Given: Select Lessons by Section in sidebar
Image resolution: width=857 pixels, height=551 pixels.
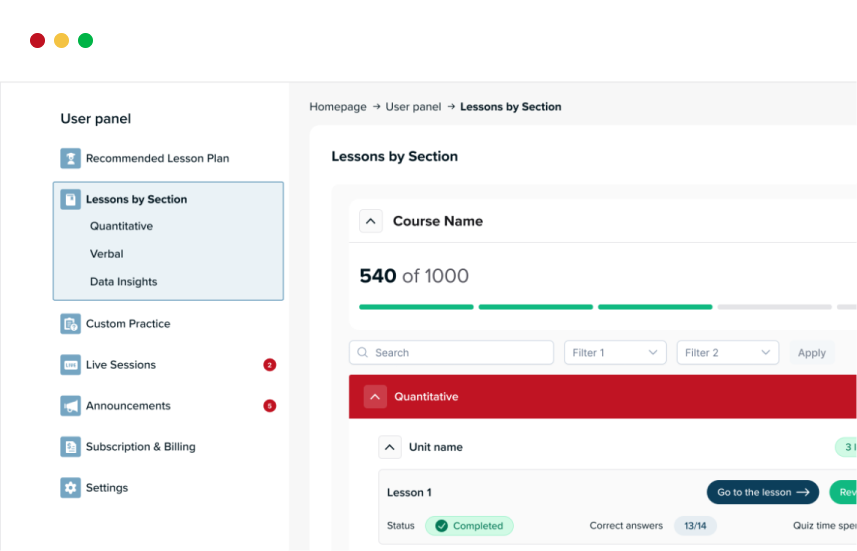Looking at the screenshot, I should coord(136,200).
